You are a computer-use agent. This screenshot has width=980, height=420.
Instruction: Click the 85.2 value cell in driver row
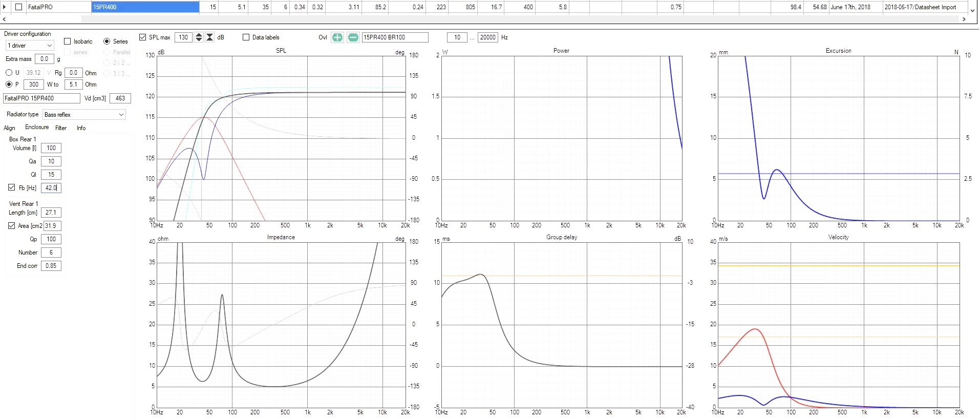375,7
